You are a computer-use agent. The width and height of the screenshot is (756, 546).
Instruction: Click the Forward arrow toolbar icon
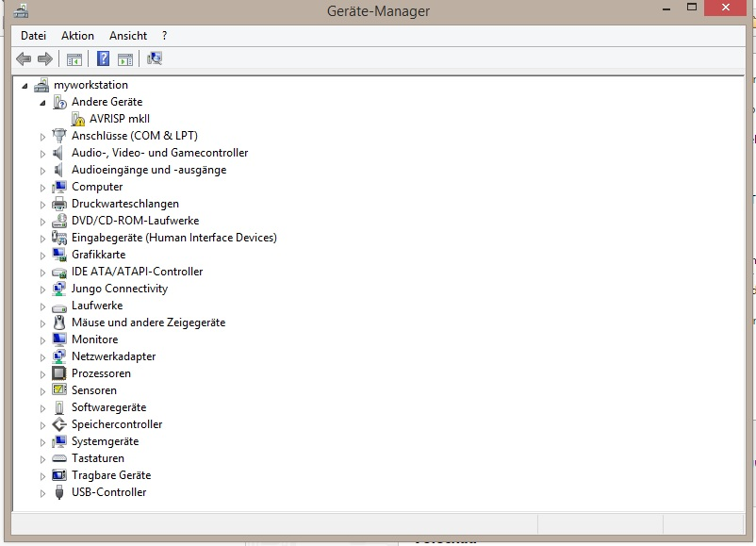[45, 58]
